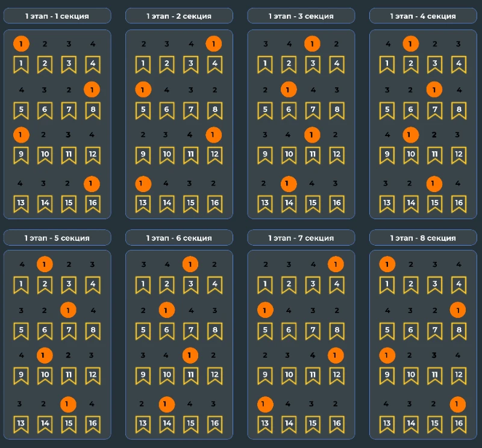This screenshot has width=482, height=448.
Task: Select orange circle above flag 6, section 6
Action: click(x=167, y=310)
